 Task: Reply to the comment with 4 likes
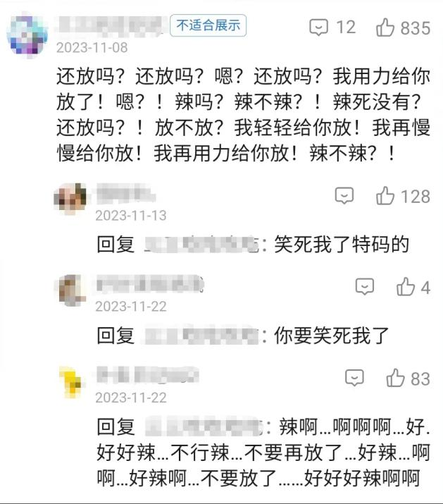365,287
